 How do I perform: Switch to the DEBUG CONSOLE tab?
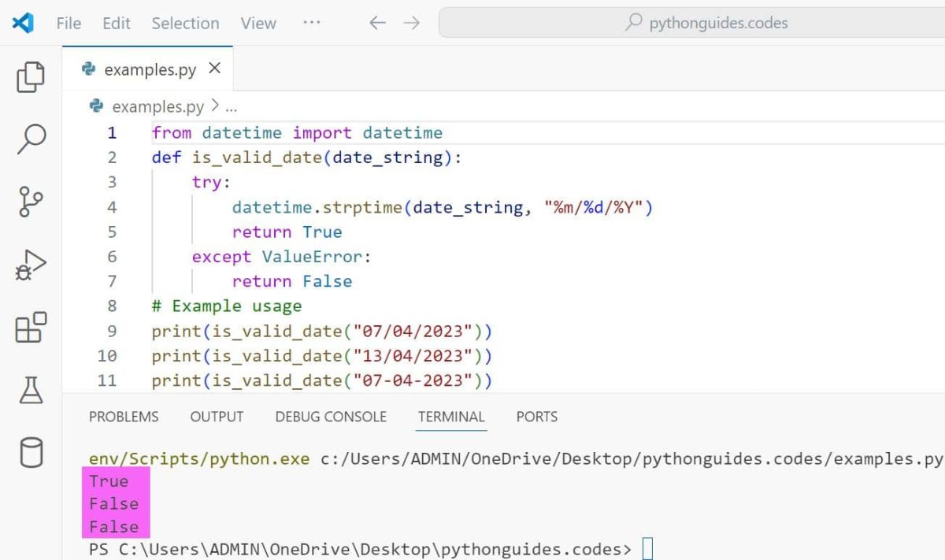(331, 417)
